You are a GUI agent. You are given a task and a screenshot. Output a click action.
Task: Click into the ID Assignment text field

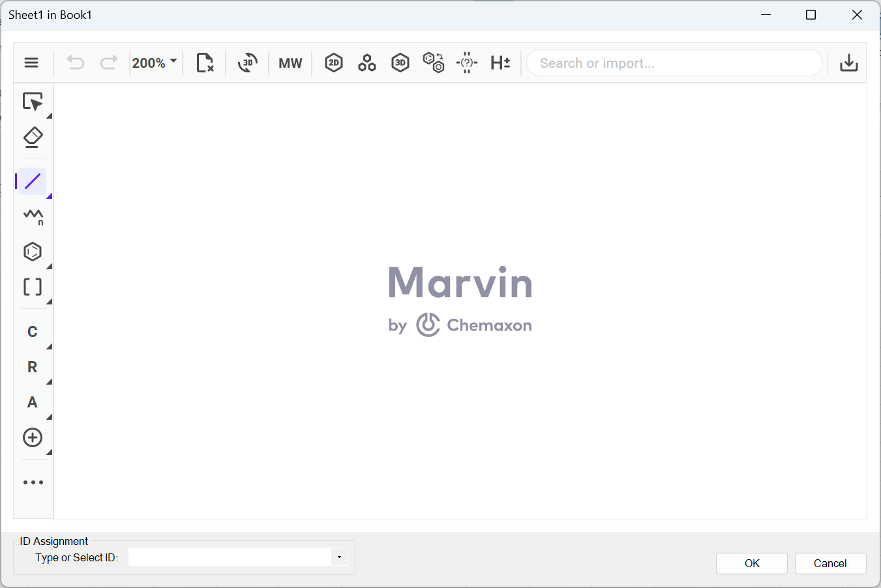point(230,557)
